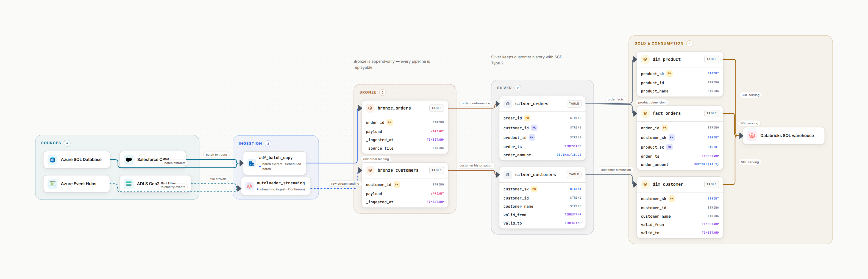The height and width of the screenshot is (279, 868).
Task: Click the 'telemetry events' edge label
Action: 173,187
